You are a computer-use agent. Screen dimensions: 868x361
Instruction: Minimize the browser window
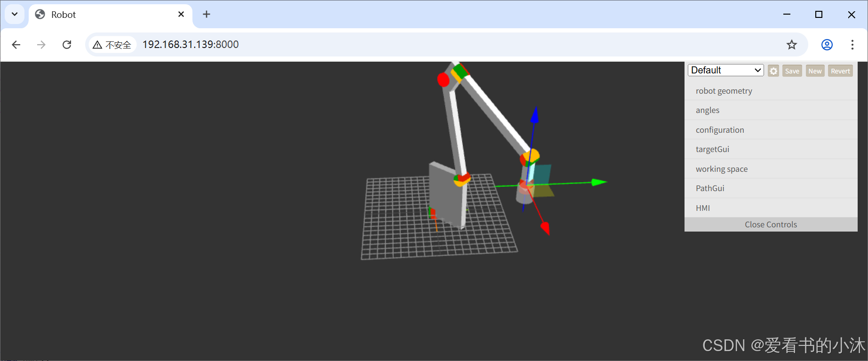[787, 14]
